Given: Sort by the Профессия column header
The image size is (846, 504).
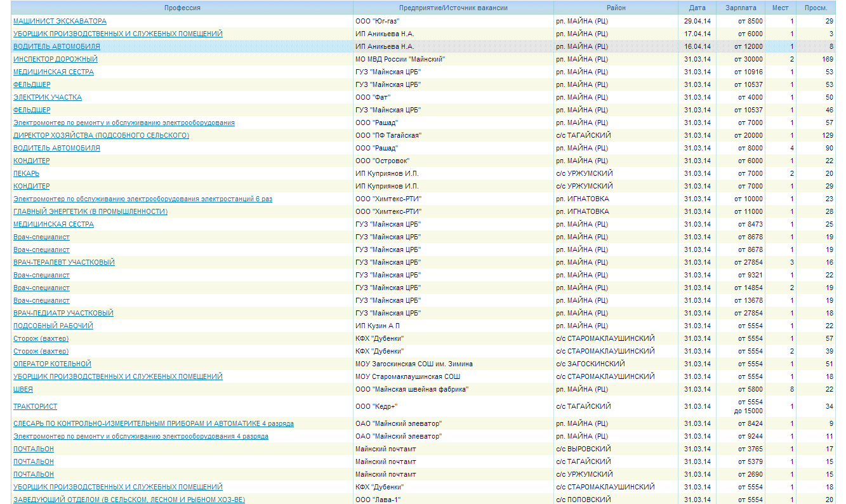Looking at the screenshot, I should (182, 8).
